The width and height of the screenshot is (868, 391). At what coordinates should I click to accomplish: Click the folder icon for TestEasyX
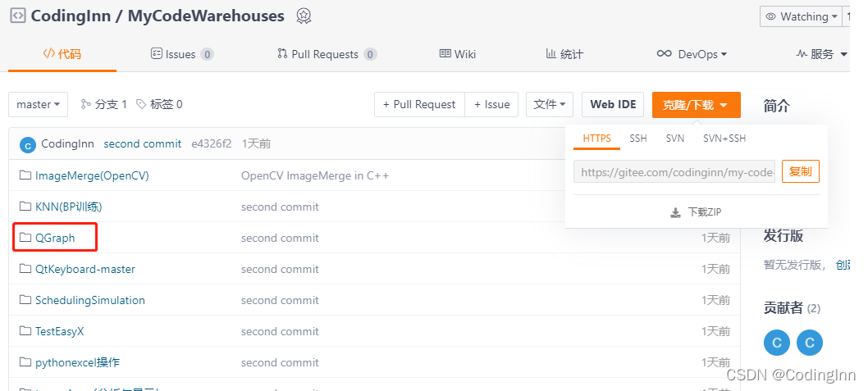(x=25, y=330)
